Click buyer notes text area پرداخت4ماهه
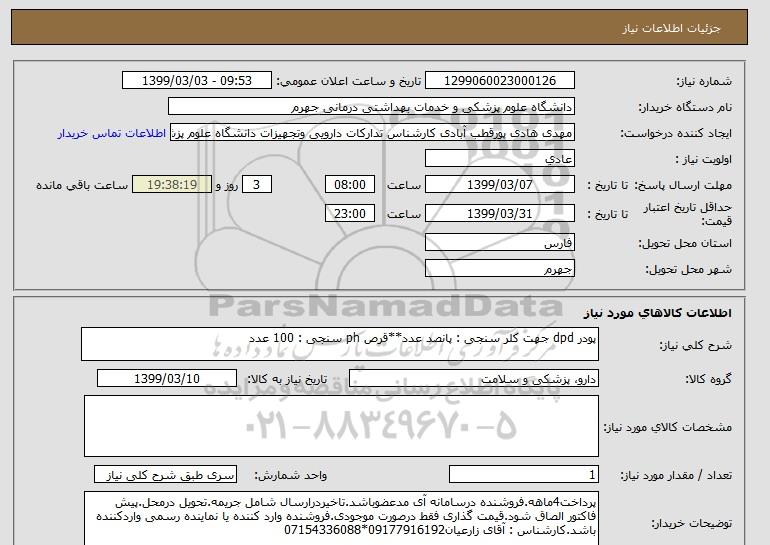 (341, 518)
